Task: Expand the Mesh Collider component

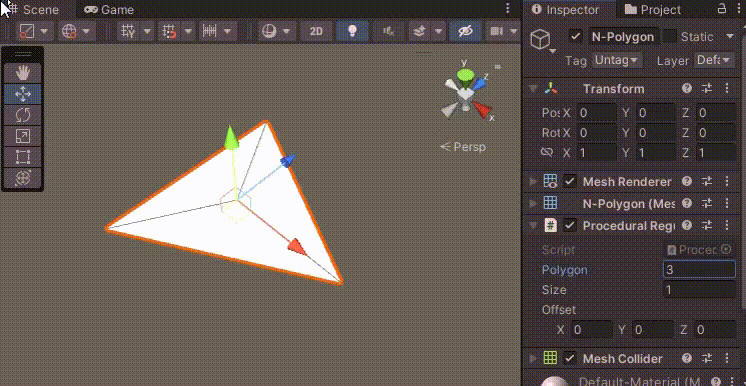Action: (533, 358)
